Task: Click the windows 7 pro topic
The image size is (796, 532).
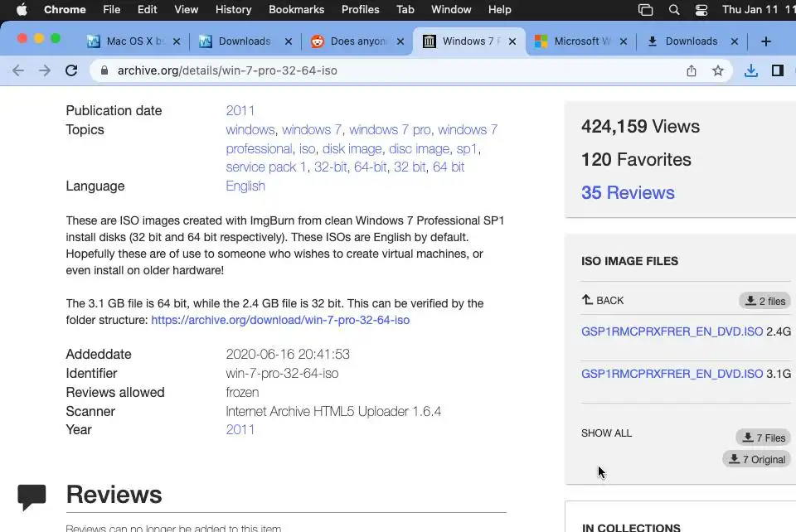Action: (390, 130)
